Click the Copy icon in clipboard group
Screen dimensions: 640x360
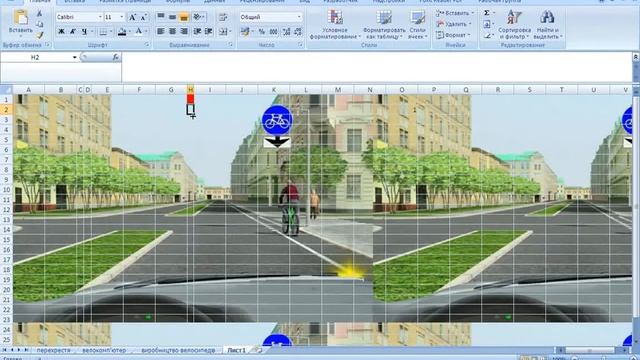(39, 24)
